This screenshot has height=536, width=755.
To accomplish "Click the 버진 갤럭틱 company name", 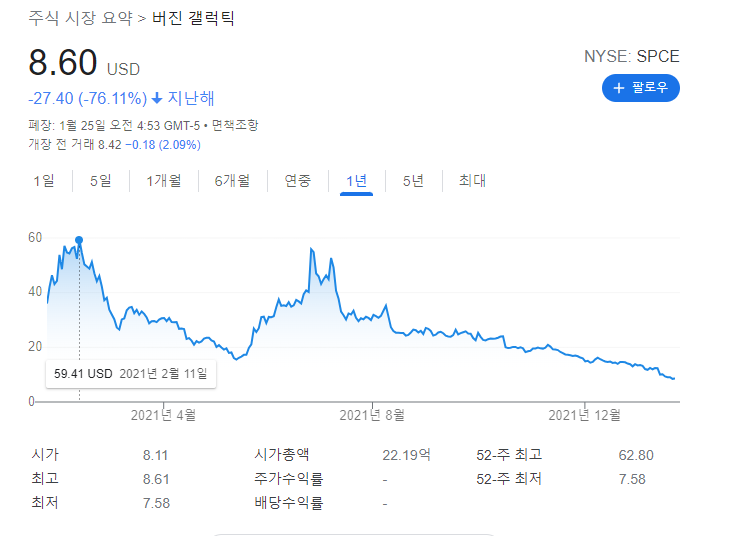I will [x=194, y=18].
